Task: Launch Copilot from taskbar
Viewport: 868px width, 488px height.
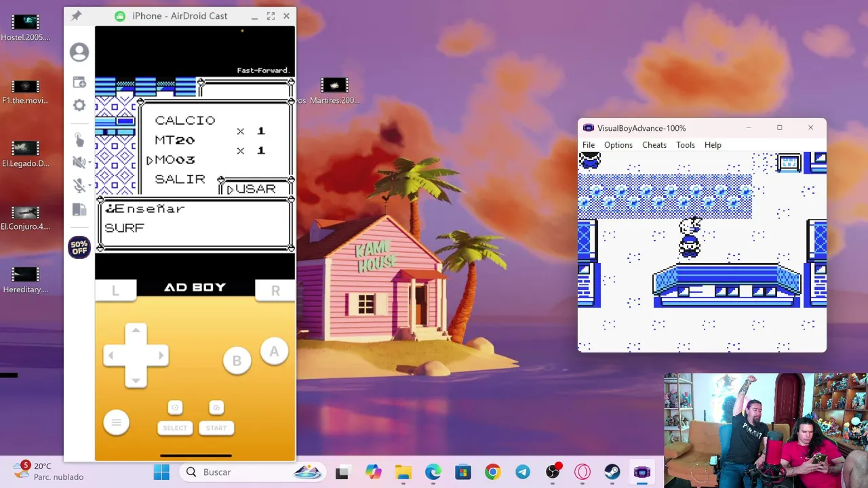Action: (373, 472)
